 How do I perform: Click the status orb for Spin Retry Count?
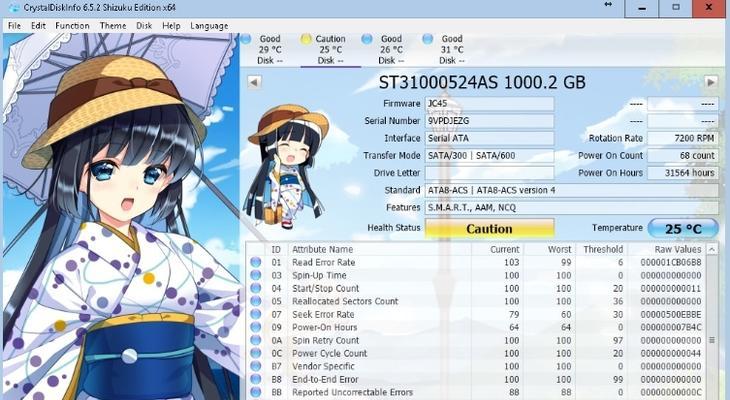pos(256,340)
